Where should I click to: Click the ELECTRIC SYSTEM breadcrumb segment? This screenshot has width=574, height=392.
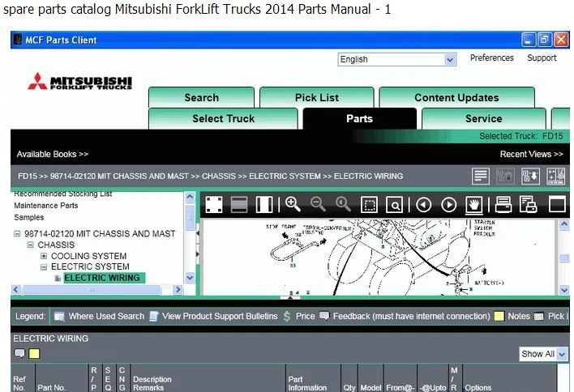coord(285,177)
